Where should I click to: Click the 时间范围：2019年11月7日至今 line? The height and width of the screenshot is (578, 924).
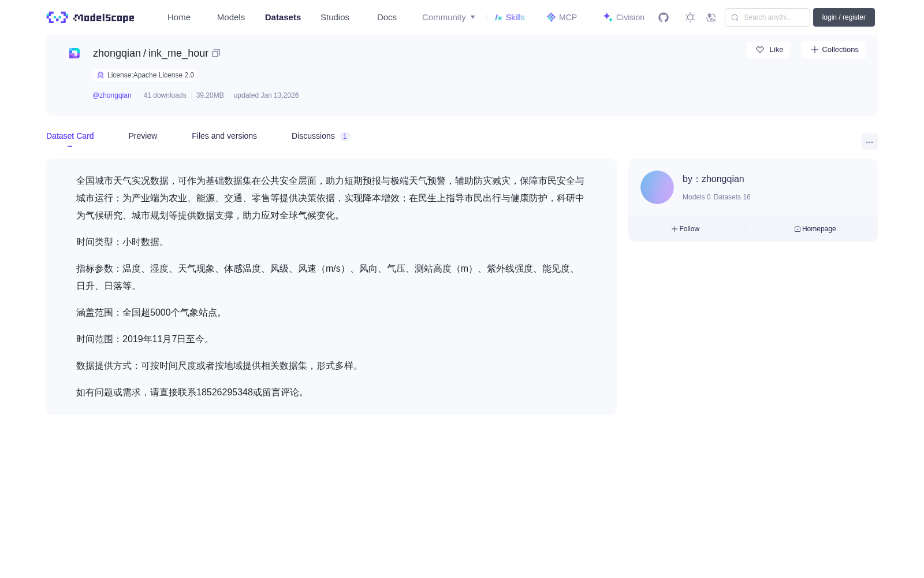[x=145, y=339]
